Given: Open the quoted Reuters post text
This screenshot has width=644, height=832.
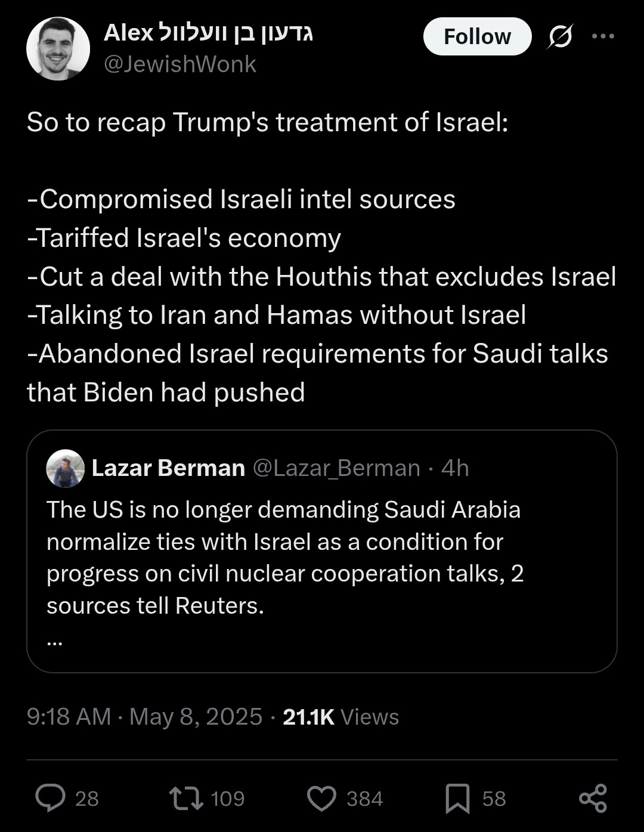Looking at the screenshot, I should (x=285, y=557).
